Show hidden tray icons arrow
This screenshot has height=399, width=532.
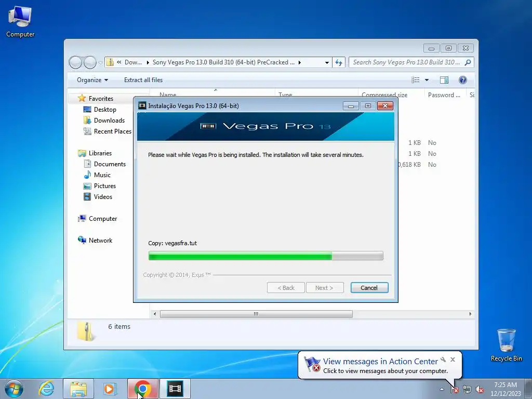pos(442,389)
